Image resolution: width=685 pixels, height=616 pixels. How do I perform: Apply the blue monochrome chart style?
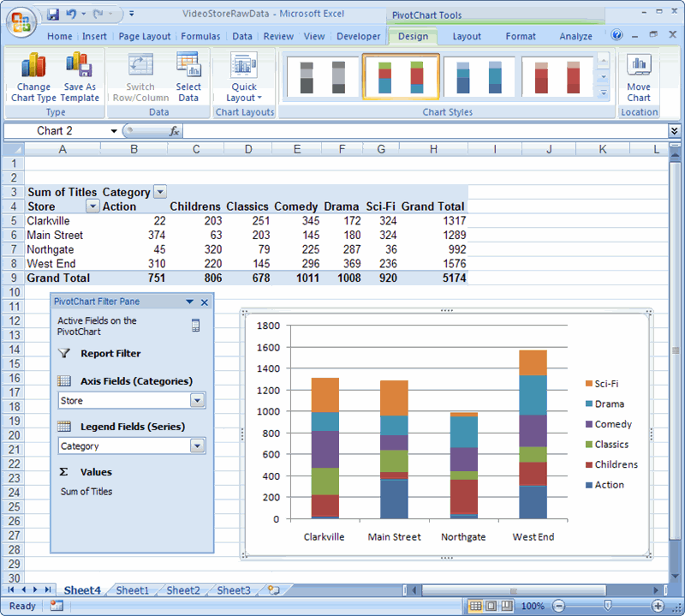pos(479,77)
